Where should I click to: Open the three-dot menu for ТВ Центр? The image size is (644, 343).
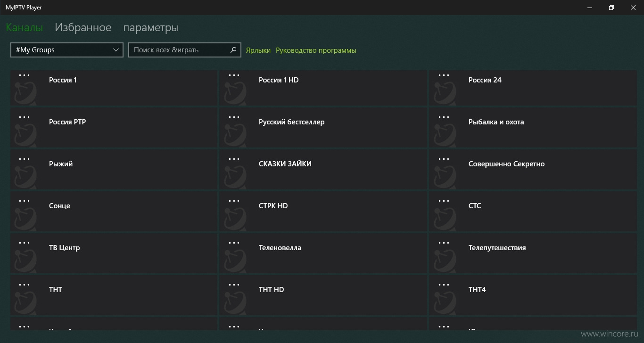[24, 243]
